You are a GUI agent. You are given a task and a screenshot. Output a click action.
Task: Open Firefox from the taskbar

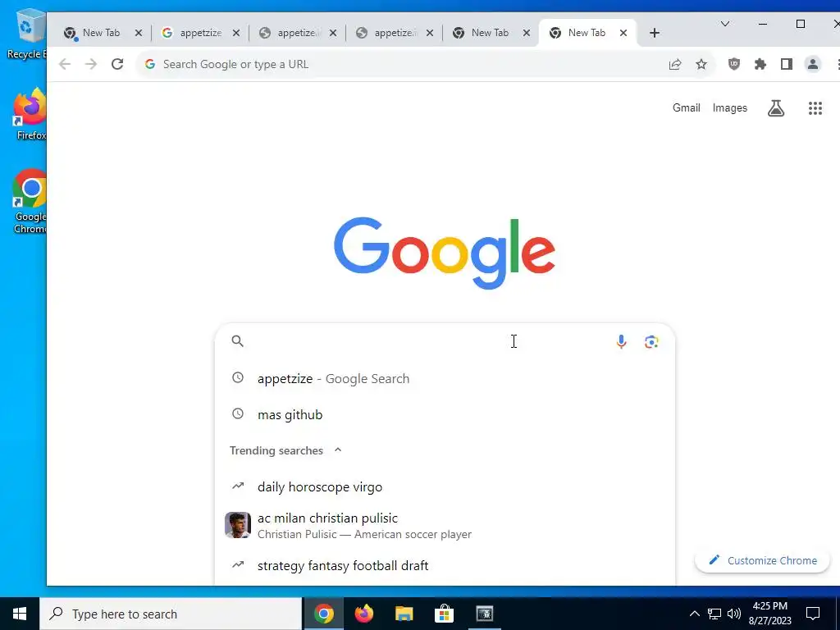[x=364, y=614]
